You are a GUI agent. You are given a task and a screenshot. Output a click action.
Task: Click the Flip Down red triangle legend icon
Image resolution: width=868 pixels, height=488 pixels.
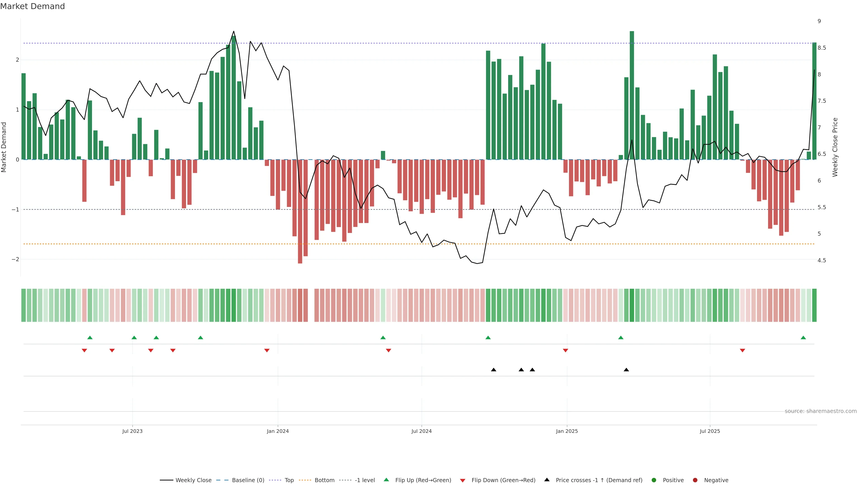463,481
